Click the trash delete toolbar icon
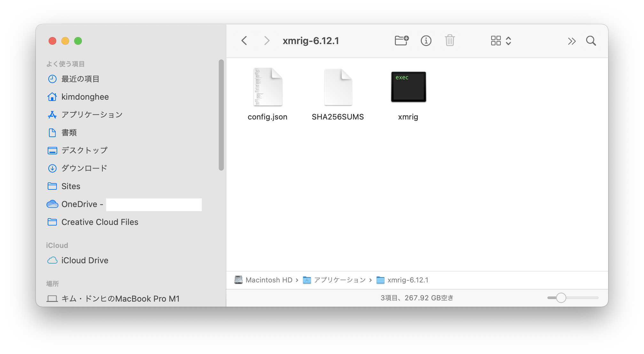Screen dimensions: 644x354 450,41
